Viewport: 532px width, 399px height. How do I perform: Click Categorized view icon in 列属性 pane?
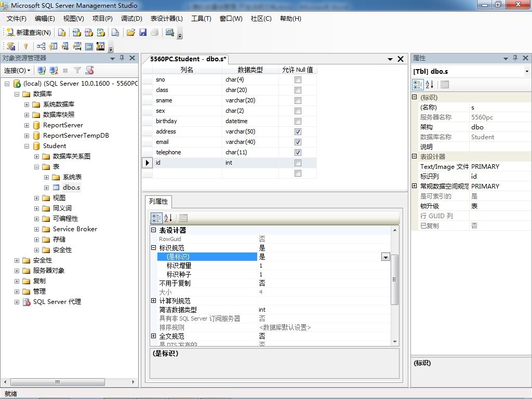156,218
